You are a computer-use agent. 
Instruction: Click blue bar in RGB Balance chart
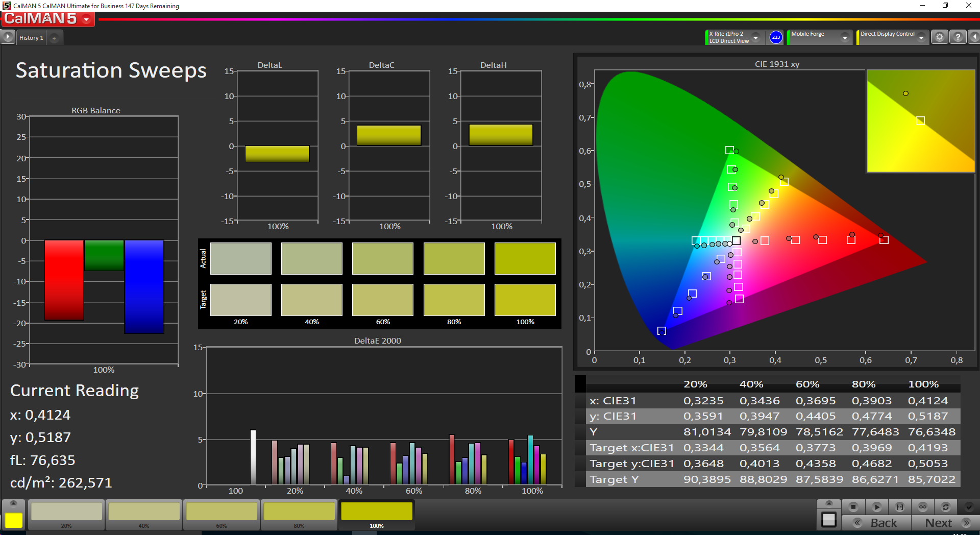144,287
